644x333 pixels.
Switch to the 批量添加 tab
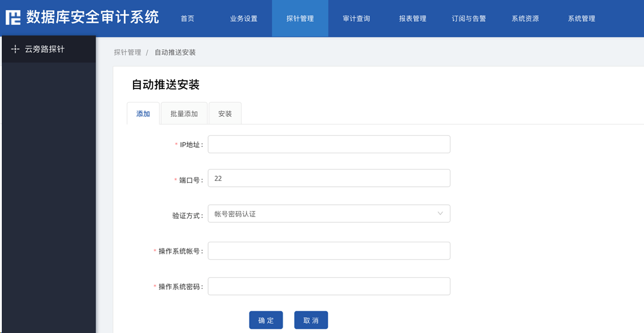tap(184, 114)
